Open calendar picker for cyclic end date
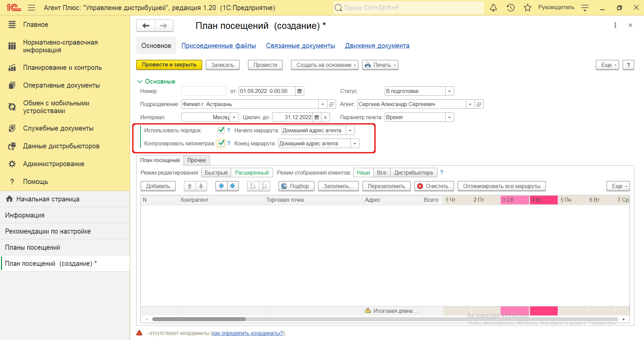This screenshot has width=644, height=340. click(x=317, y=117)
